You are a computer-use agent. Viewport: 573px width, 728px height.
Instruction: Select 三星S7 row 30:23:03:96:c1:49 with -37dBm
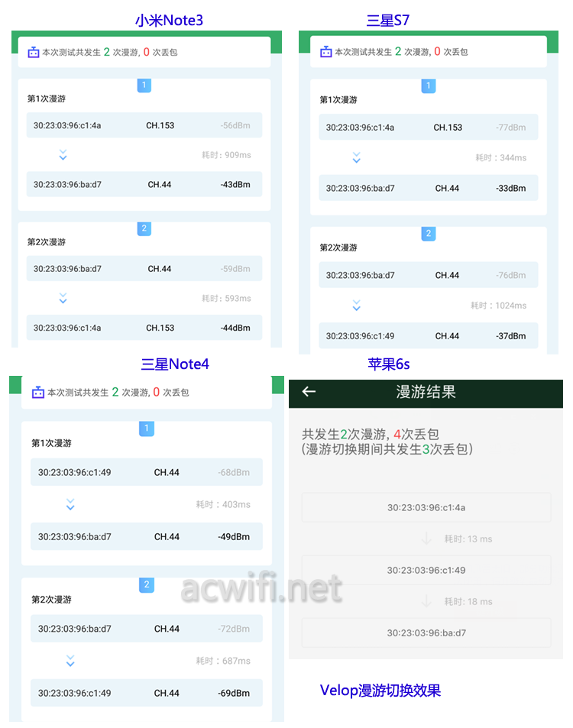coord(428,335)
